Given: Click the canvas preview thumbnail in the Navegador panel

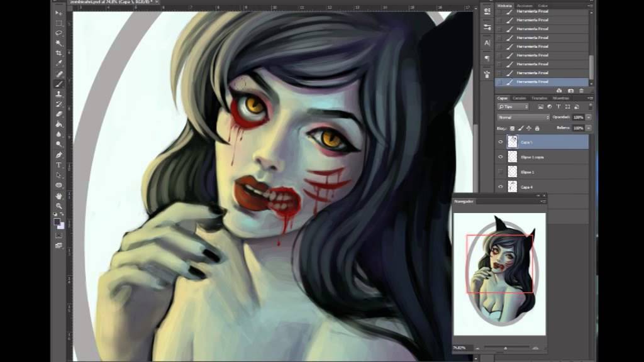Looking at the screenshot, I should 500,277.
